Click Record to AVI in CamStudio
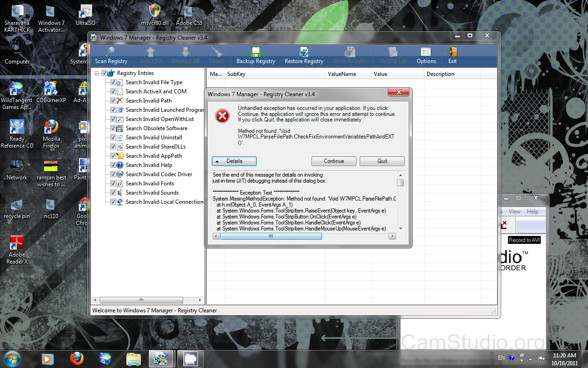Image resolution: width=588 pixels, height=368 pixels. point(524,240)
